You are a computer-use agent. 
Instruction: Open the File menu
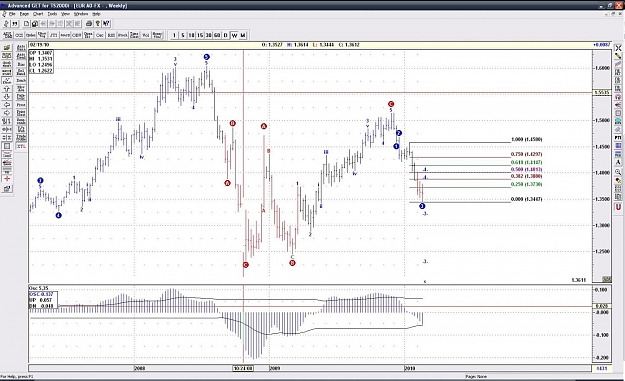click(x=12, y=14)
